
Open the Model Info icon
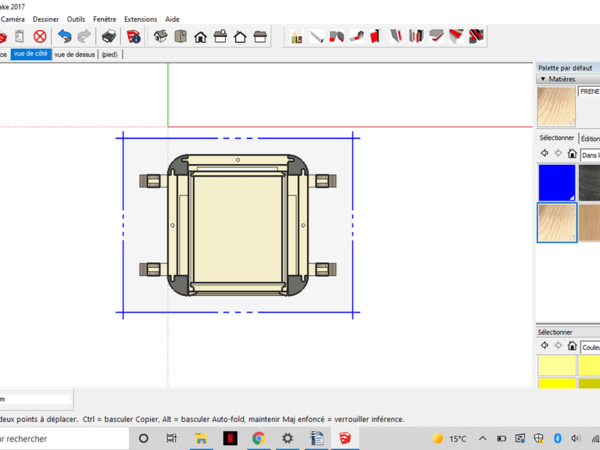tap(133, 37)
